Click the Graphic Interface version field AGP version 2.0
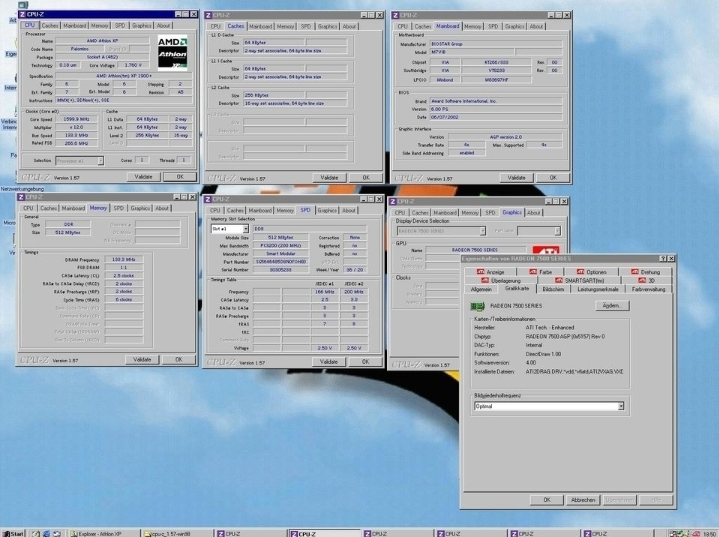Screen dimensions: 719x537 (x=505, y=137)
